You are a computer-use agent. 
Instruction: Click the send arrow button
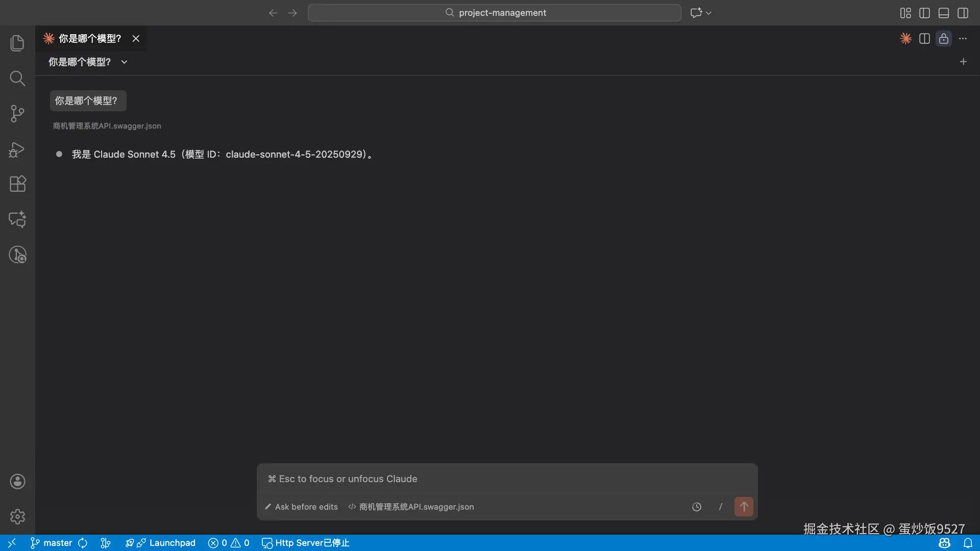(x=744, y=507)
